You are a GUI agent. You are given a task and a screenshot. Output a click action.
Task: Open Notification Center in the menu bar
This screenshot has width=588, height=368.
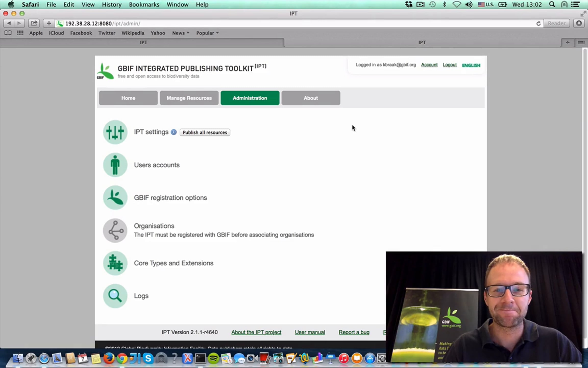pyautogui.click(x=575, y=4)
